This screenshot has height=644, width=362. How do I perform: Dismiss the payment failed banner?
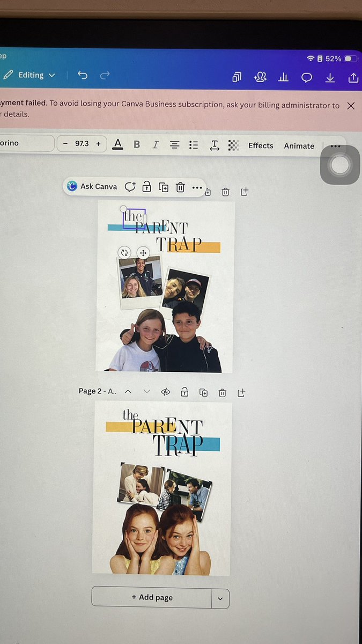coord(351,106)
